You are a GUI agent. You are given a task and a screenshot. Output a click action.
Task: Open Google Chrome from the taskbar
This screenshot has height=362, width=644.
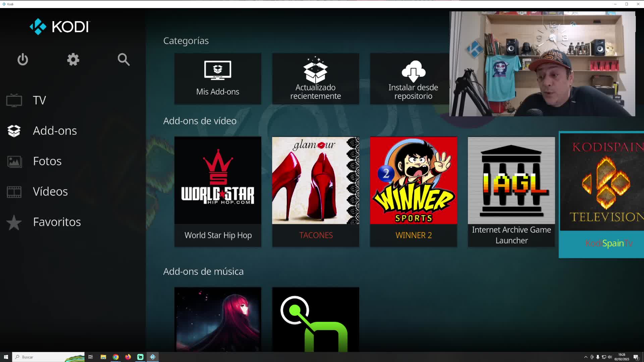click(x=116, y=357)
